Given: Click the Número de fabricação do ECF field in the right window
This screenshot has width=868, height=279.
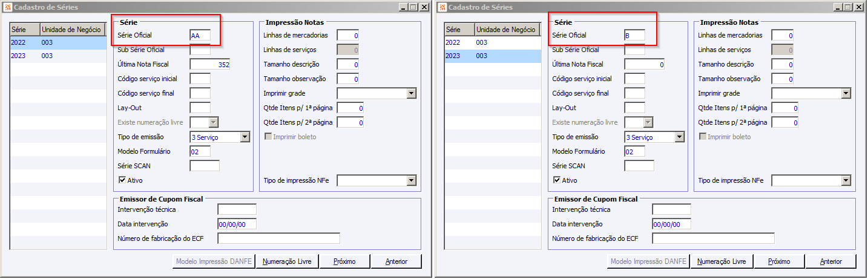Looking at the screenshot, I should (x=713, y=238).
